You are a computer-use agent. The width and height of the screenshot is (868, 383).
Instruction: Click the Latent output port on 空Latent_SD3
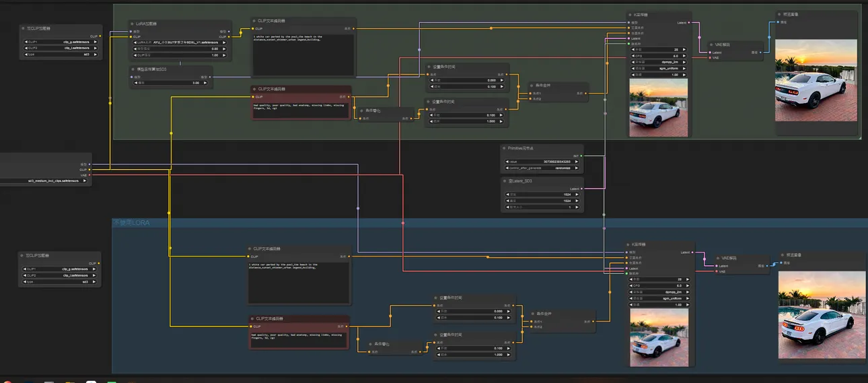[582, 188]
